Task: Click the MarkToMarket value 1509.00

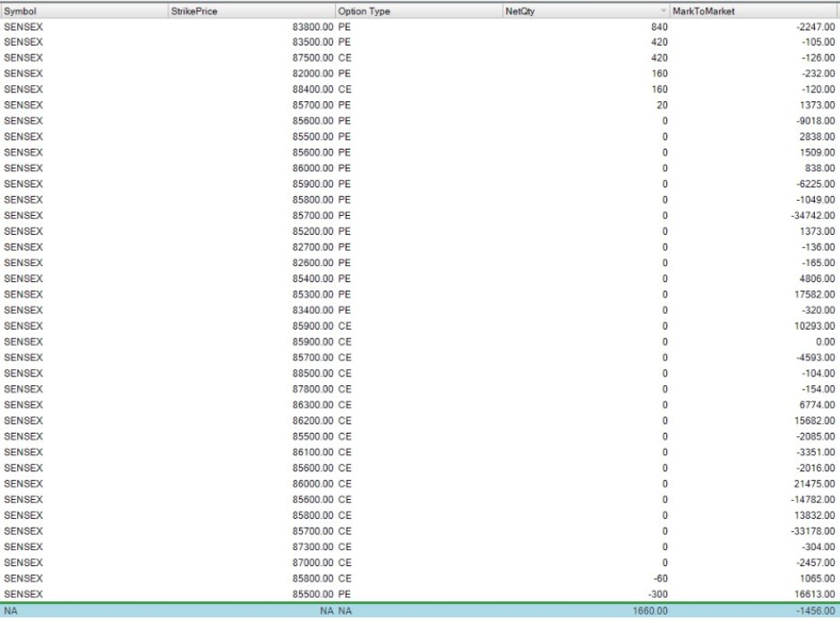Action: click(817, 152)
